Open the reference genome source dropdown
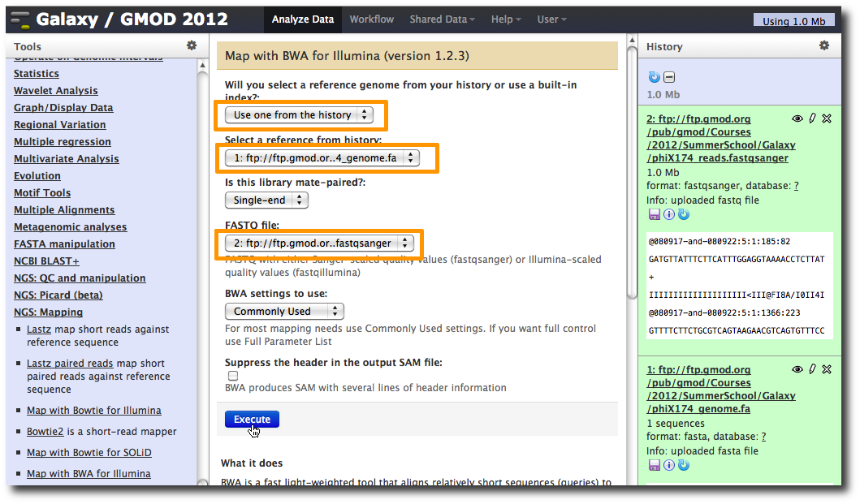Image resolution: width=860 pixels, height=504 pixels. coord(299,114)
